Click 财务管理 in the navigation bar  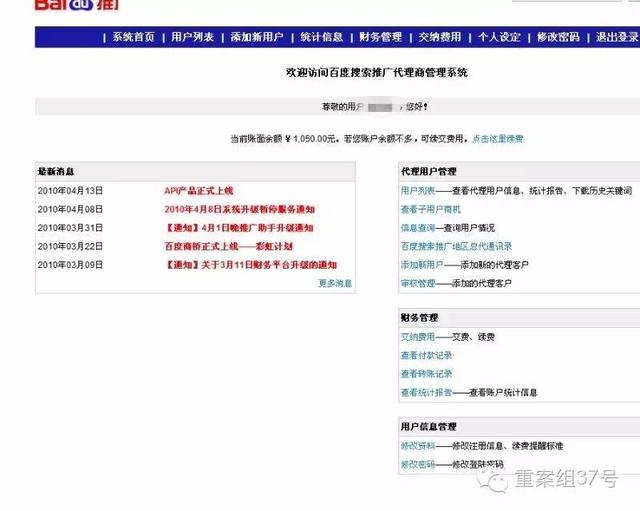coord(380,37)
